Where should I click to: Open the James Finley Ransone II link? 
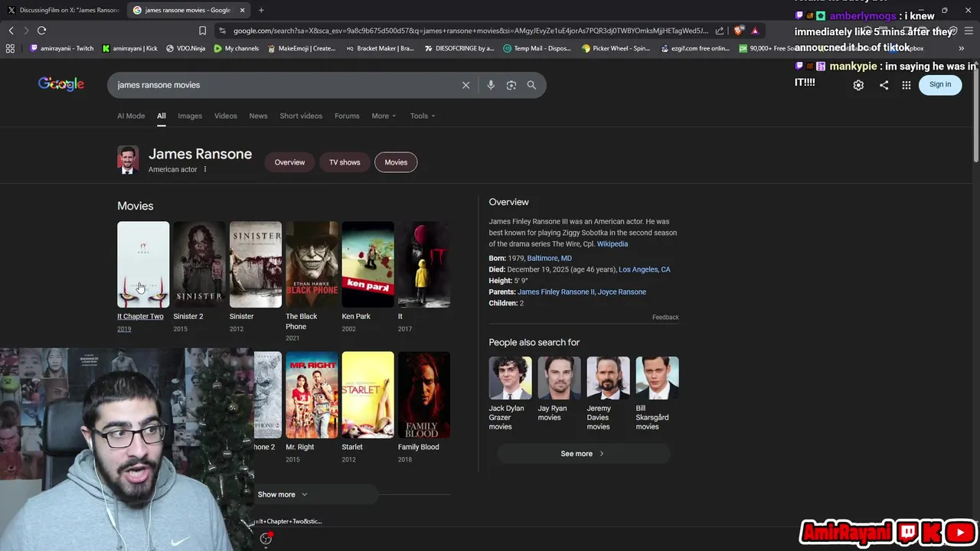pos(556,292)
